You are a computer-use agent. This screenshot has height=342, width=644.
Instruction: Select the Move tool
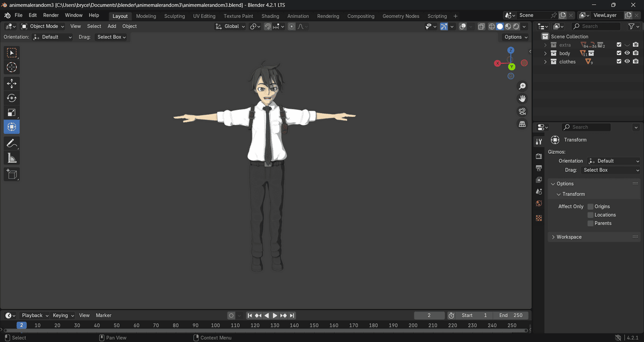coord(11,84)
